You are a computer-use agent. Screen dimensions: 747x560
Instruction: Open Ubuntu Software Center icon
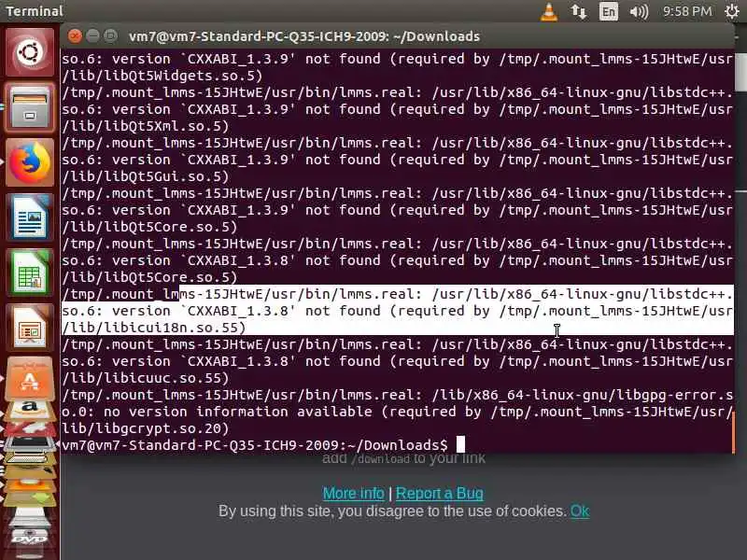[30, 379]
